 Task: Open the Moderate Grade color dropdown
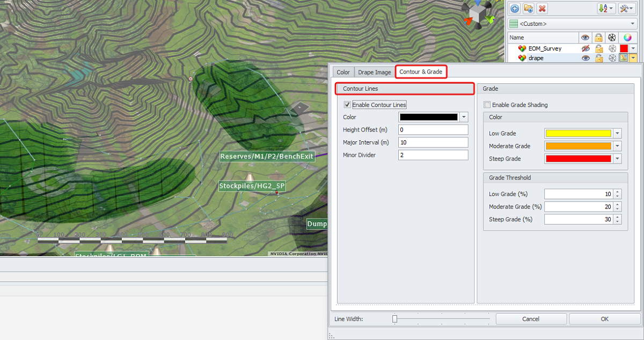tap(618, 146)
